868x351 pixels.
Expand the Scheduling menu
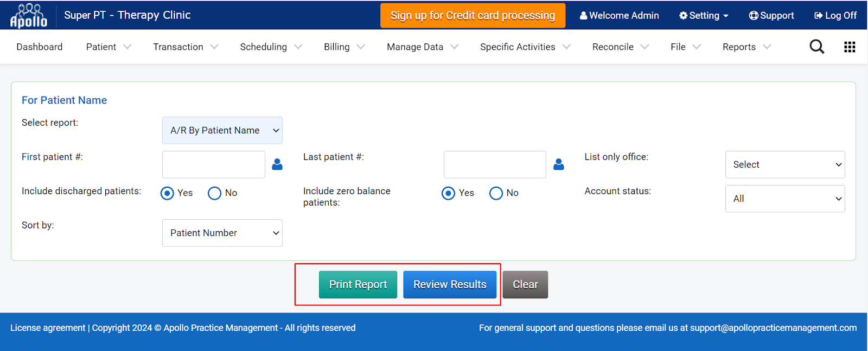coord(271,47)
